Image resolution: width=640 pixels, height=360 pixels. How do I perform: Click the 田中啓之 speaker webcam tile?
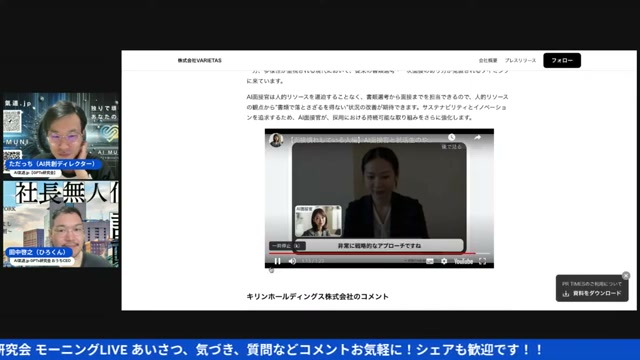coord(61,224)
